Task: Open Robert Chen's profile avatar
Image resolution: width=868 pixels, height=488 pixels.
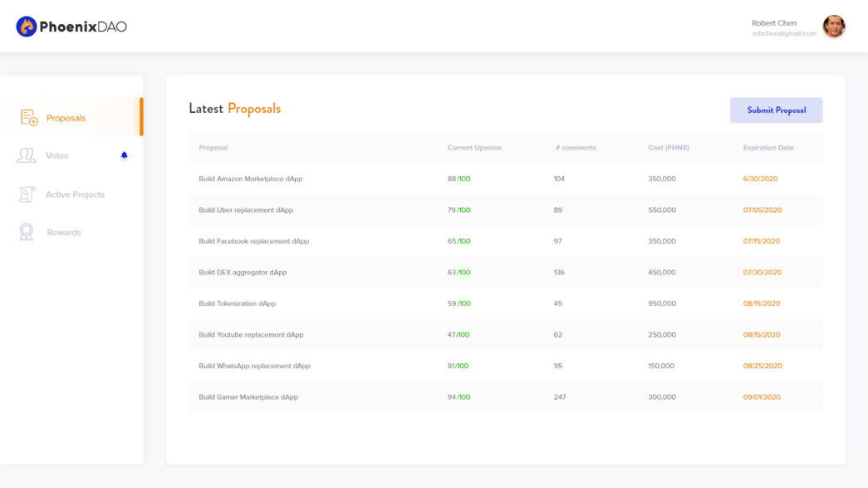Action: (x=834, y=26)
